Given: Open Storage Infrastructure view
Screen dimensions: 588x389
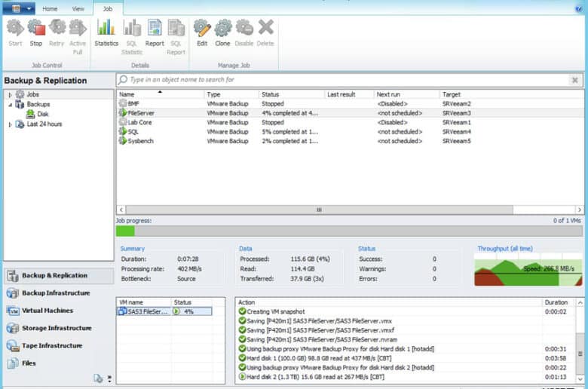Looking at the screenshot, I should coord(59,328).
